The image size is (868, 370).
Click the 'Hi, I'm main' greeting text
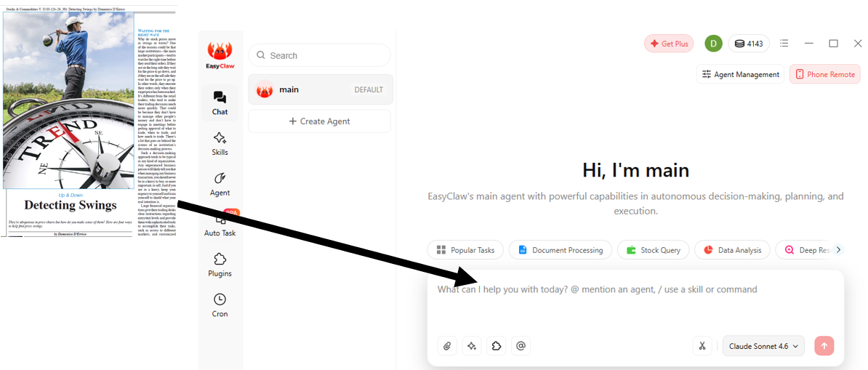pos(635,171)
